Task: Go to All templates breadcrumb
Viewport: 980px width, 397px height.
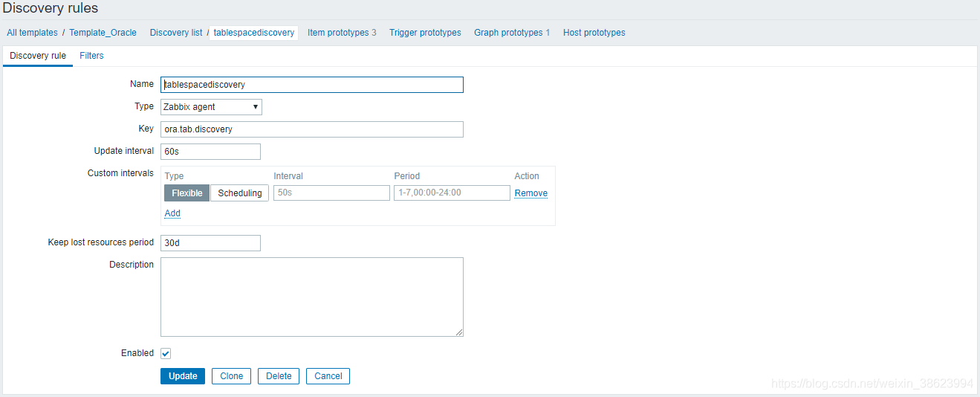Action: coord(32,33)
